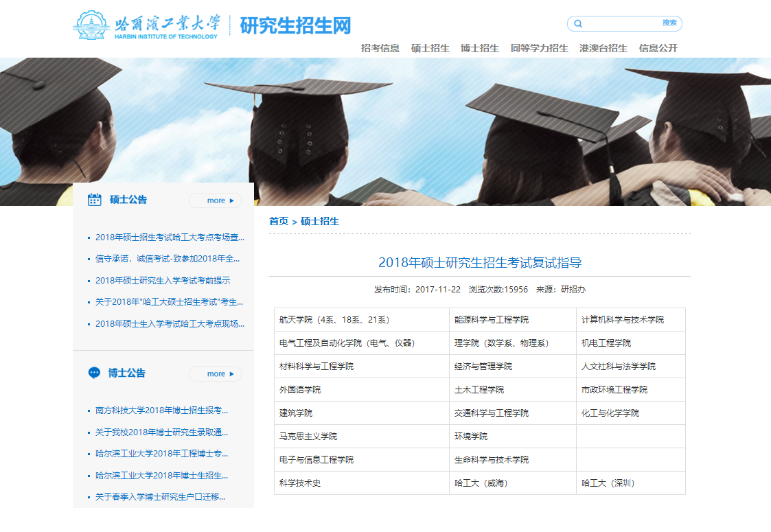
Task: Open the 招考信息 menu
Action: [x=380, y=48]
